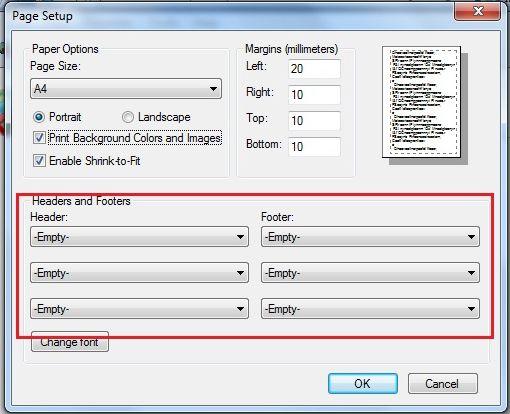Click the Left margin input field
The height and width of the screenshot is (414, 510).
[314, 69]
